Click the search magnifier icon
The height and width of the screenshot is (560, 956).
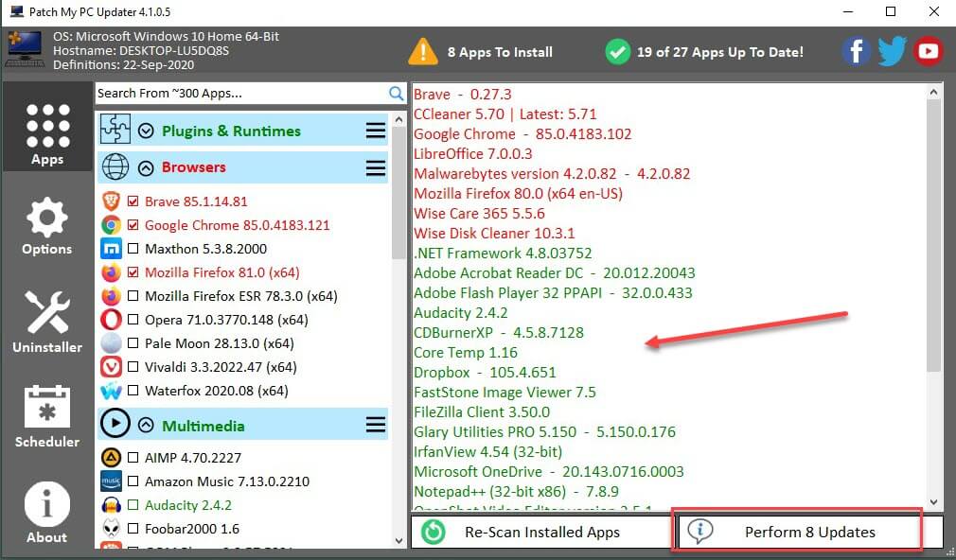pyautogui.click(x=397, y=93)
